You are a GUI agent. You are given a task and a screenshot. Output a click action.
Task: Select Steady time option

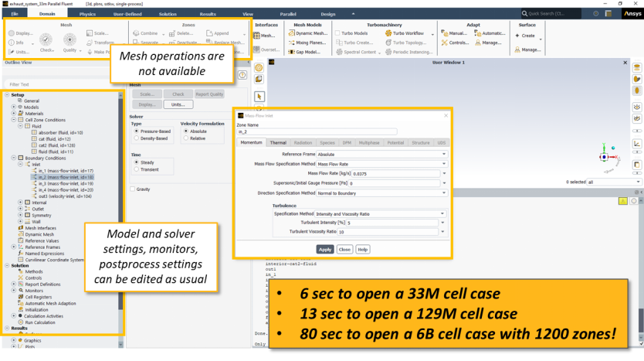point(137,162)
